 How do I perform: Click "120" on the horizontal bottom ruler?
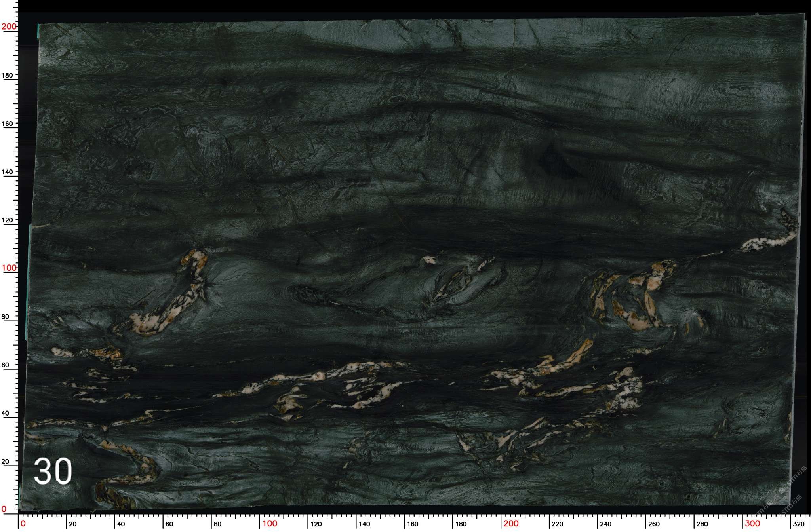(316, 524)
